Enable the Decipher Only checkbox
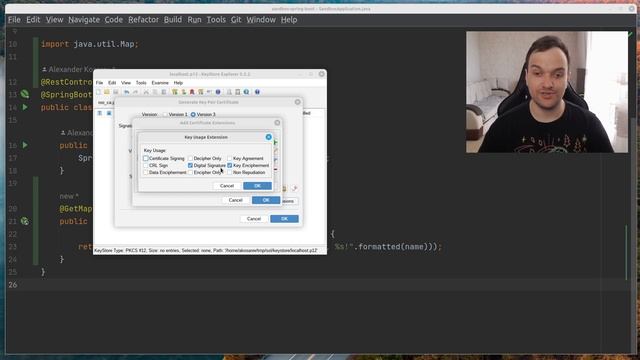This screenshot has height=360, width=640. click(x=190, y=158)
